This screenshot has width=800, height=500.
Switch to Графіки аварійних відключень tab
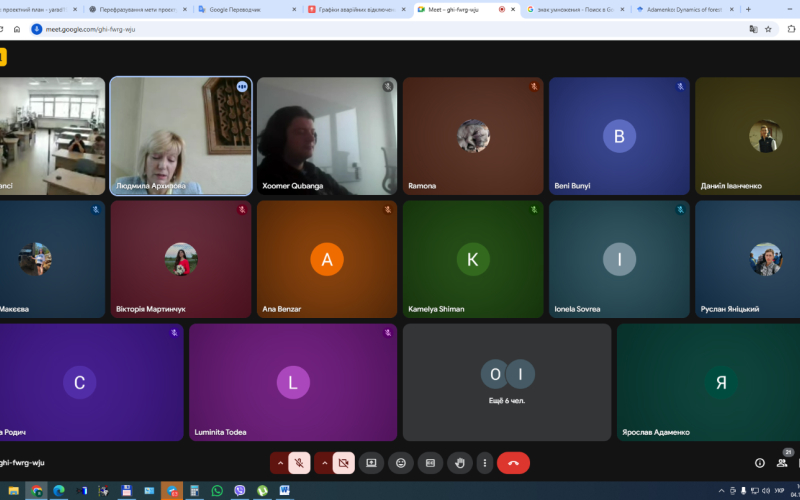352,9
